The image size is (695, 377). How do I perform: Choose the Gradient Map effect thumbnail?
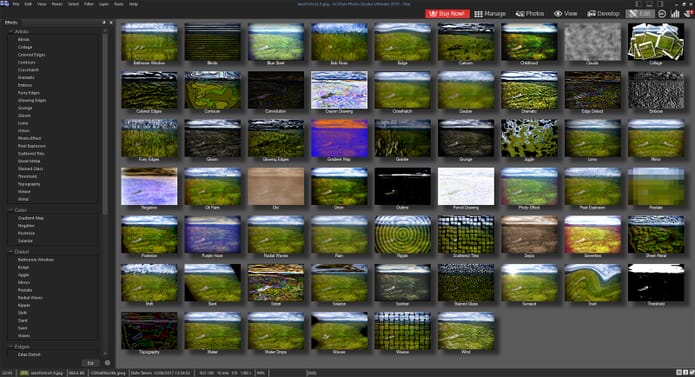point(339,139)
